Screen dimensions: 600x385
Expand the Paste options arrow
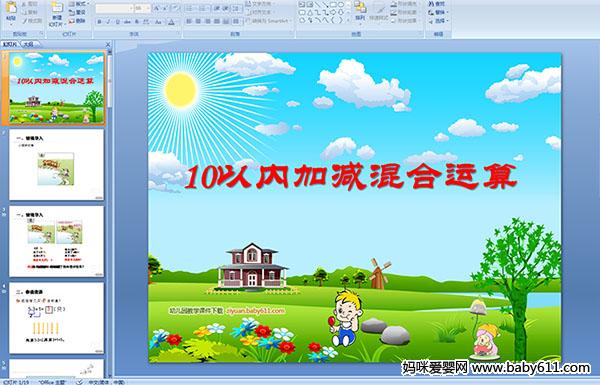point(11,24)
